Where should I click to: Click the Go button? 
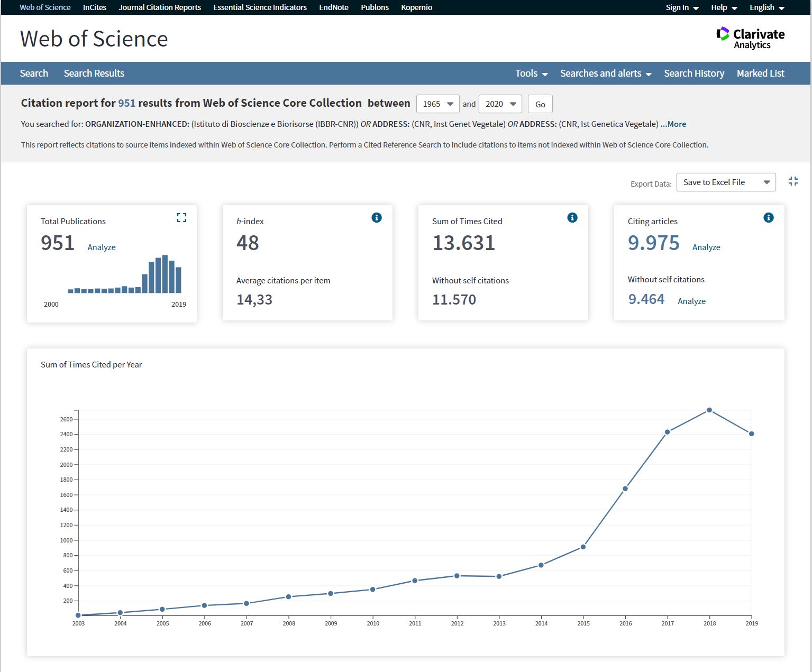tap(540, 104)
